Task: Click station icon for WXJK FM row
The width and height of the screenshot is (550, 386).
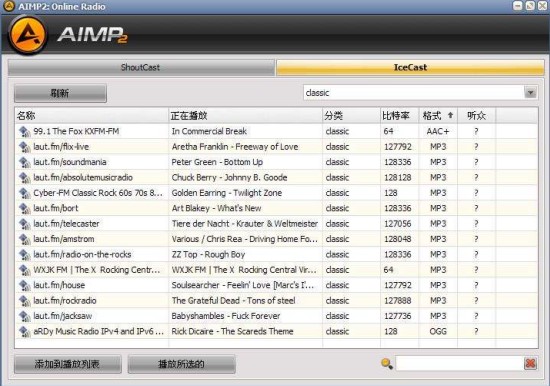Action: point(25,270)
